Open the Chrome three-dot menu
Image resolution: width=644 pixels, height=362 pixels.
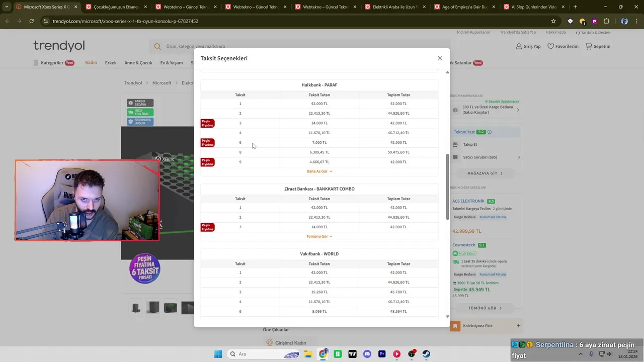(x=636, y=21)
